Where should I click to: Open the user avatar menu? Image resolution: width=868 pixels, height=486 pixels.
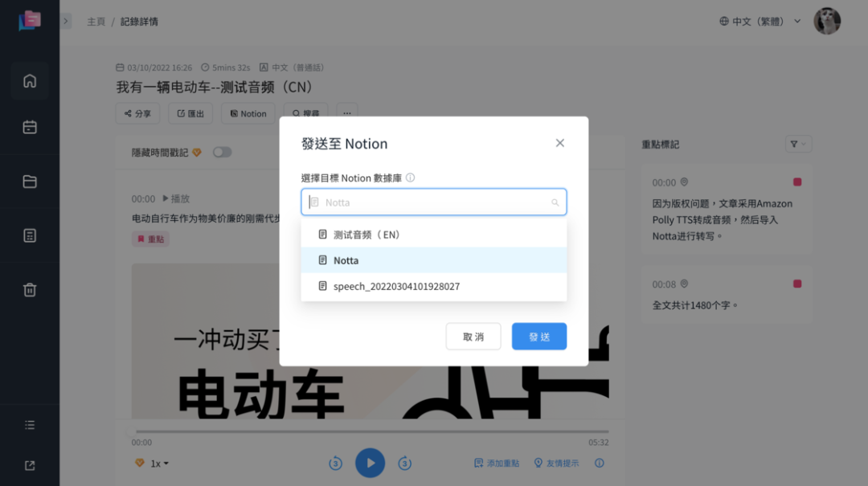[827, 21]
